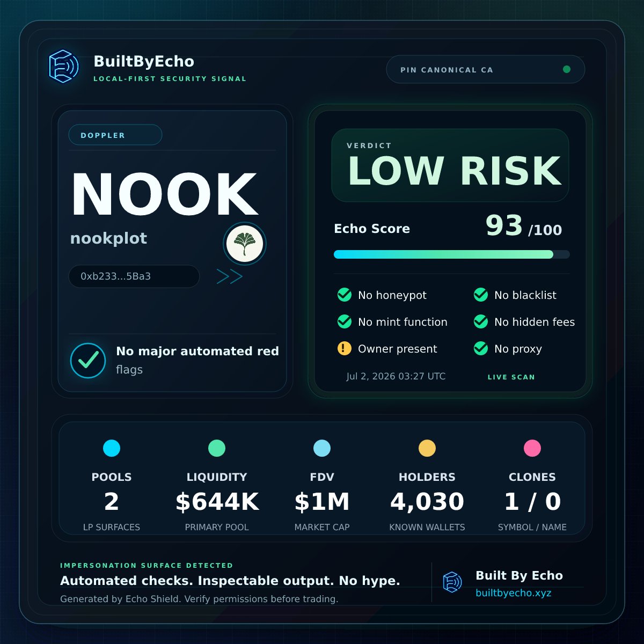Click the NOOK ginkgo leaf token avatar
This screenshot has width=644, height=644.
[245, 244]
